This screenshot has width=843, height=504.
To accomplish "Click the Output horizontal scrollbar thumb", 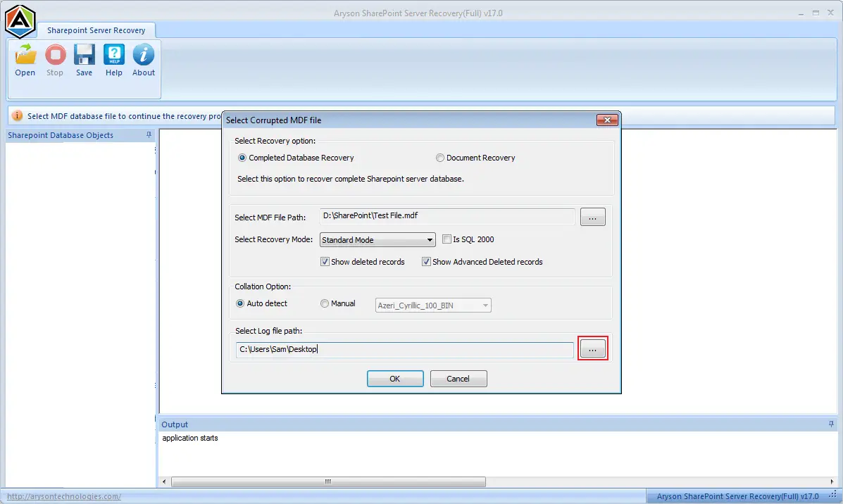I will coord(328,481).
